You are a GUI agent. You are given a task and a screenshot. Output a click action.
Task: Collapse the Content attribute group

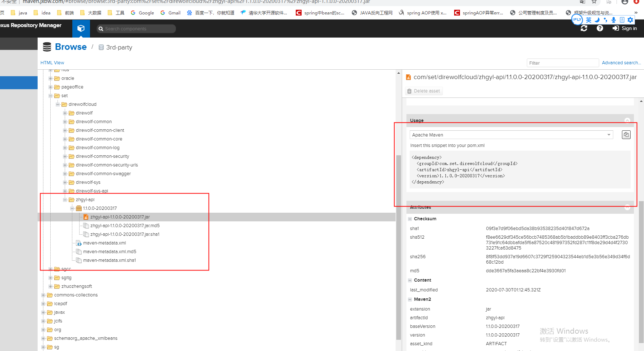click(x=410, y=280)
